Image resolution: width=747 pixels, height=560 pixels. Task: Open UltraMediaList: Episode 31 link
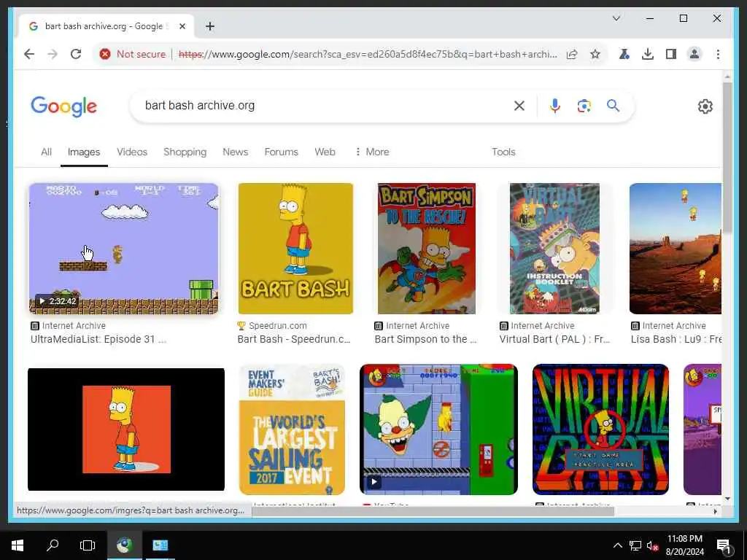pyautogui.click(x=98, y=339)
